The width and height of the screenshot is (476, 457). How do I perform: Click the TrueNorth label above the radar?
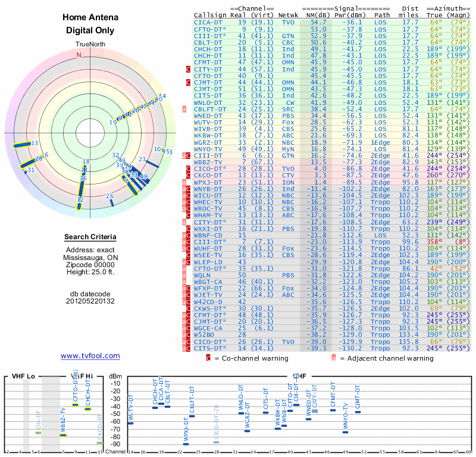coord(90,45)
